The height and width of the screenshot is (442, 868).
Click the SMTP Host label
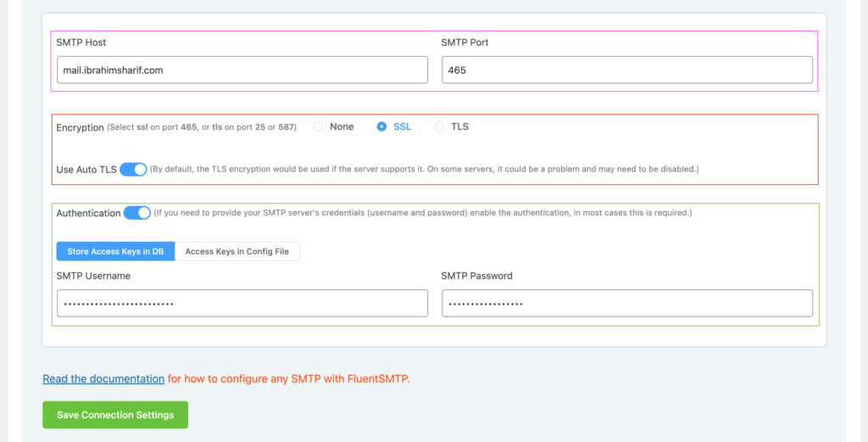(x=81, y=42)
